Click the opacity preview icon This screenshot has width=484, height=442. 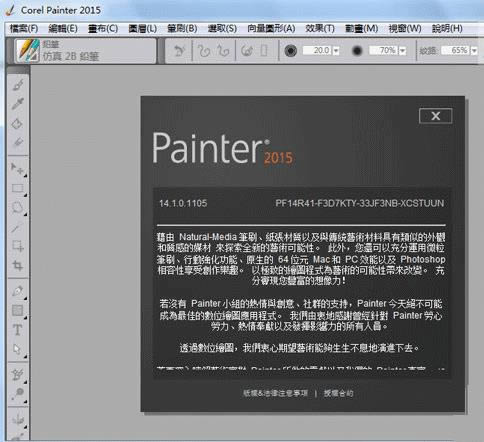(357, 51)
